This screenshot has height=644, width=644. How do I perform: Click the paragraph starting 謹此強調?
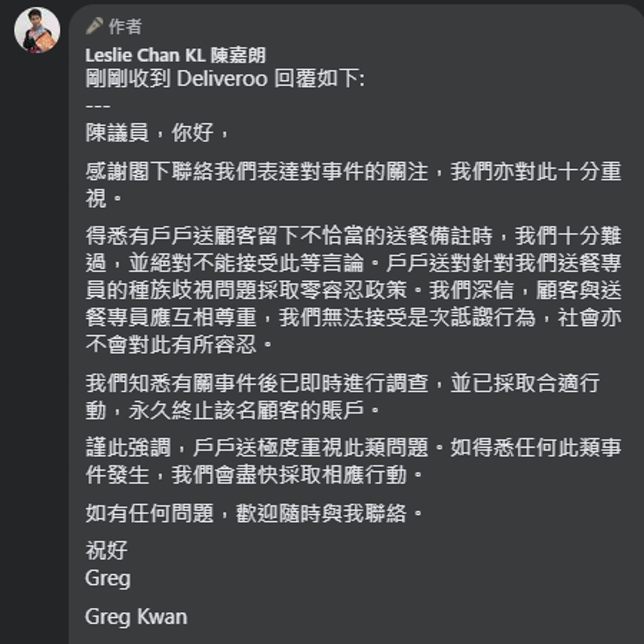click(x=353, y=448)
